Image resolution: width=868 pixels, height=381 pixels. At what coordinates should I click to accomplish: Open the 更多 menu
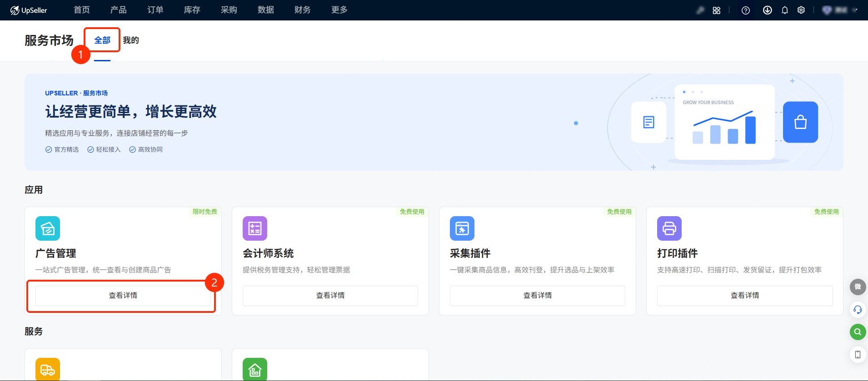(339, 10)
